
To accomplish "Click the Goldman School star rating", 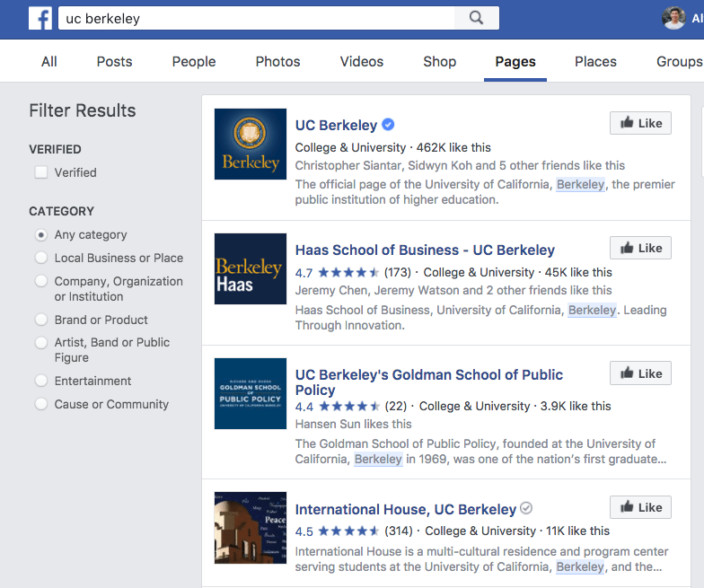I will click(x=349, y=406).
